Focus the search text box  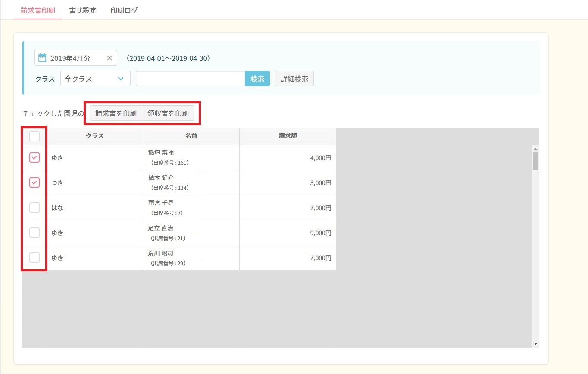(x=191, y=79)
